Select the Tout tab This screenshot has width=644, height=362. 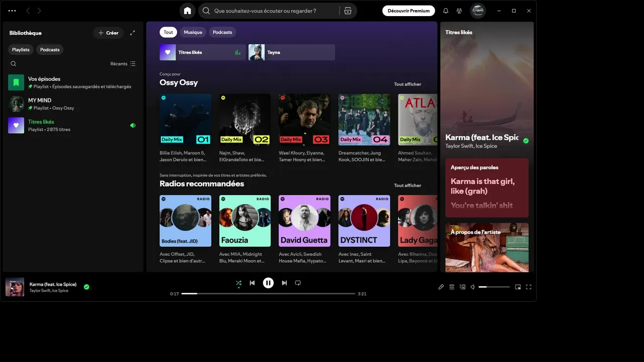pos(168,32)
